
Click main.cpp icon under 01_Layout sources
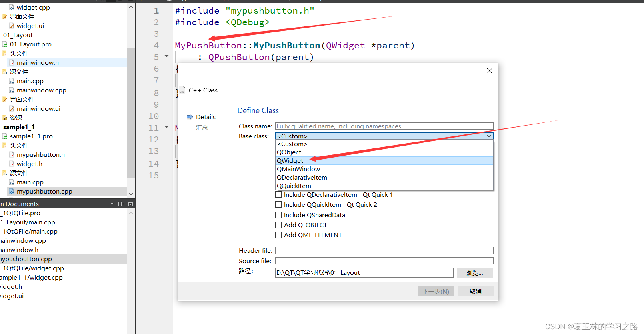(x=12, y=81)
